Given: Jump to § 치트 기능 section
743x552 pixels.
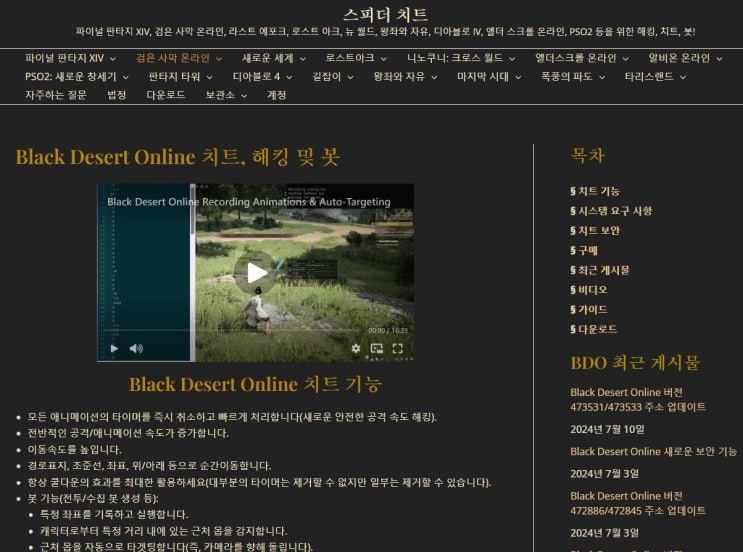Looking at the screenshot, I should click(x=595, y=191).
